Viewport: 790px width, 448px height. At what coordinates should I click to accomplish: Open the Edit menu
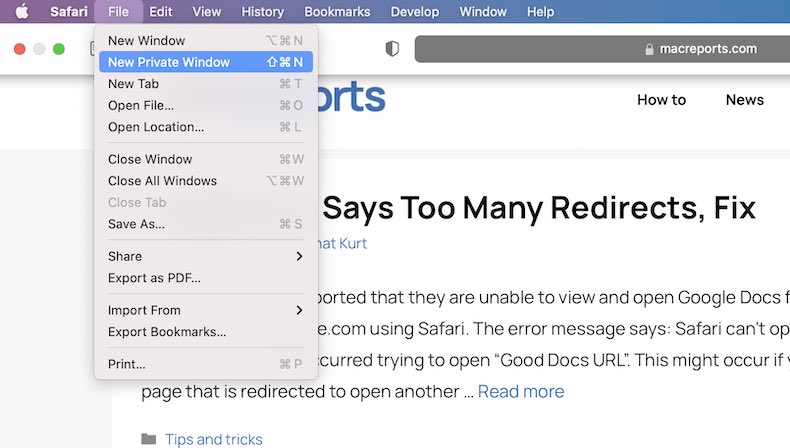161,11
